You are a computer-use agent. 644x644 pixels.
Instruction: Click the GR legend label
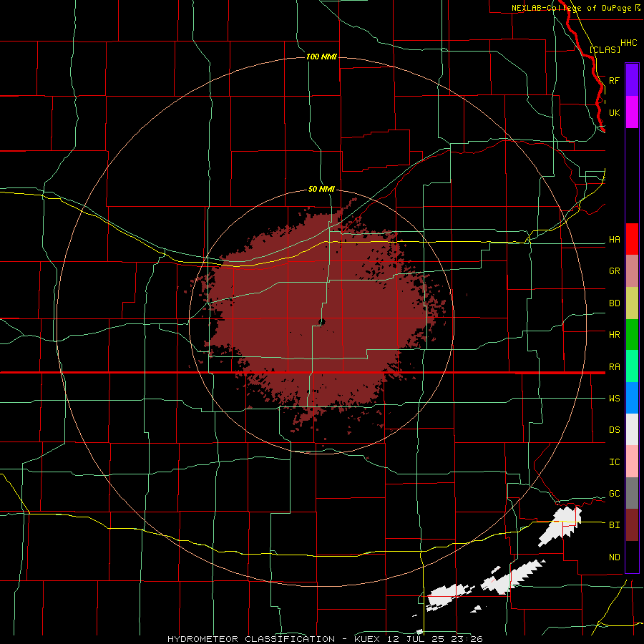click(x=614, y=271)
